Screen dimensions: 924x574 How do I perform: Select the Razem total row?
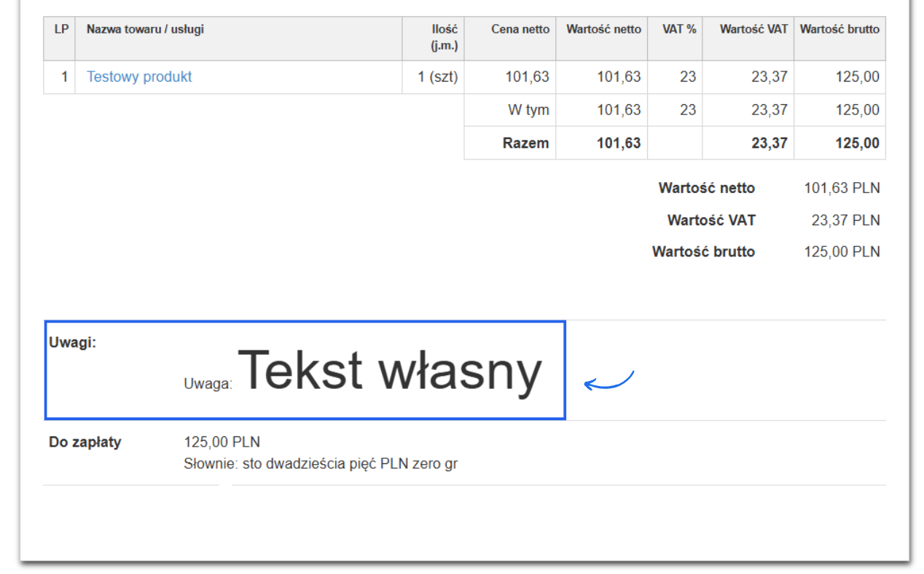tap(528, 143)
